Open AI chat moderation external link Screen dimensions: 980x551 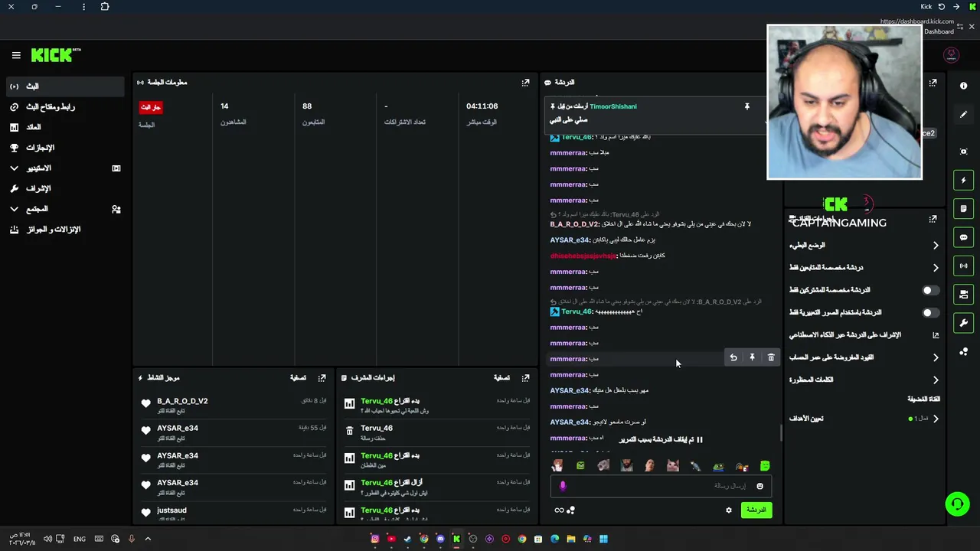coord(936,335)
